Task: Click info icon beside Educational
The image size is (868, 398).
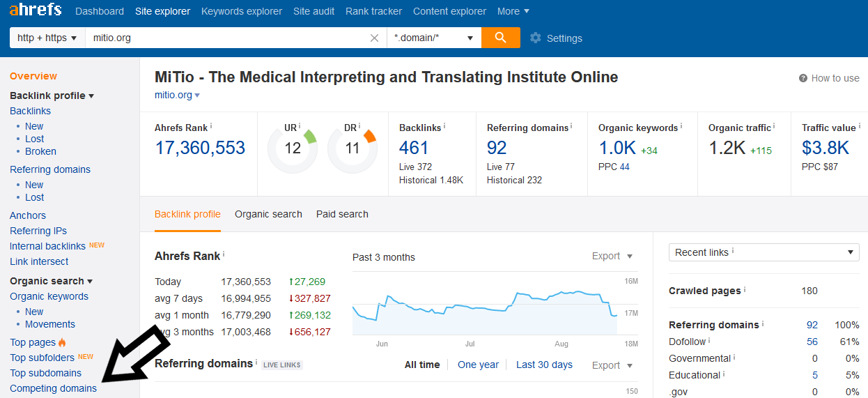Action: pyautogui.click(x=724, y=374)
